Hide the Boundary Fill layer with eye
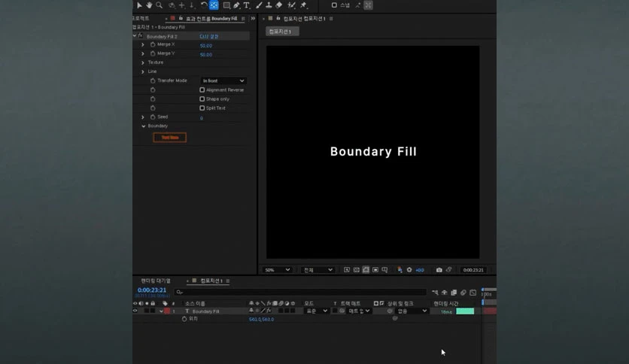Screen dimensions: 629x364 (135, 311)
